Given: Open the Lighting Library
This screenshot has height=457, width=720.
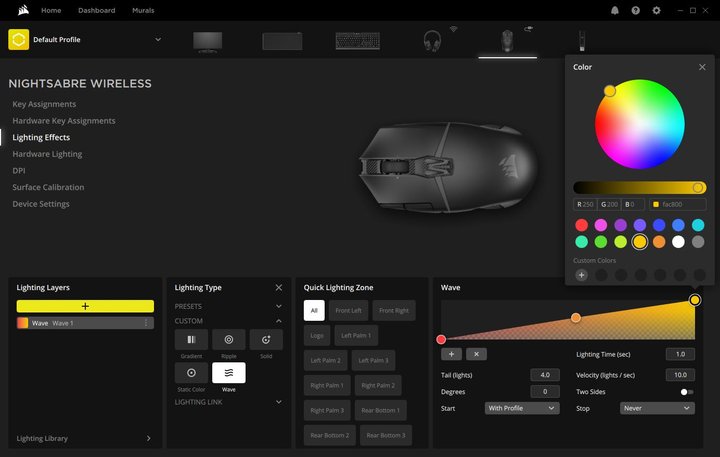Looking at the screenshot, I should click(84, 438).
